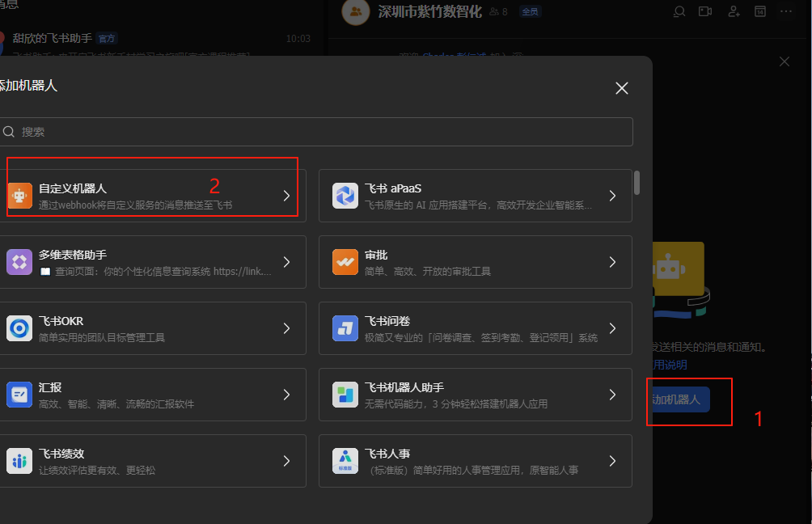Expand 飞书绩效 row chevron
The height and width of the screenshot is (524, 812).
[x=286, y=461]
